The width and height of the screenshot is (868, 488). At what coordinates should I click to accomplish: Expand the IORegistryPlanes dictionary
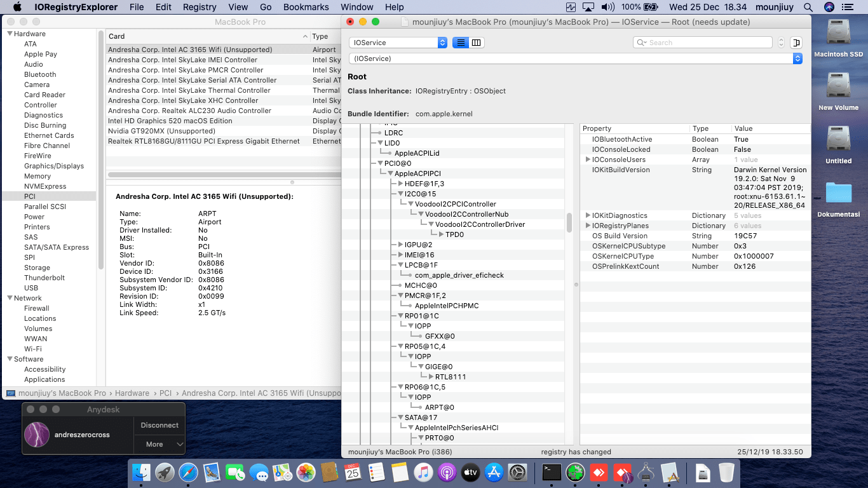(x=588, y=226)
